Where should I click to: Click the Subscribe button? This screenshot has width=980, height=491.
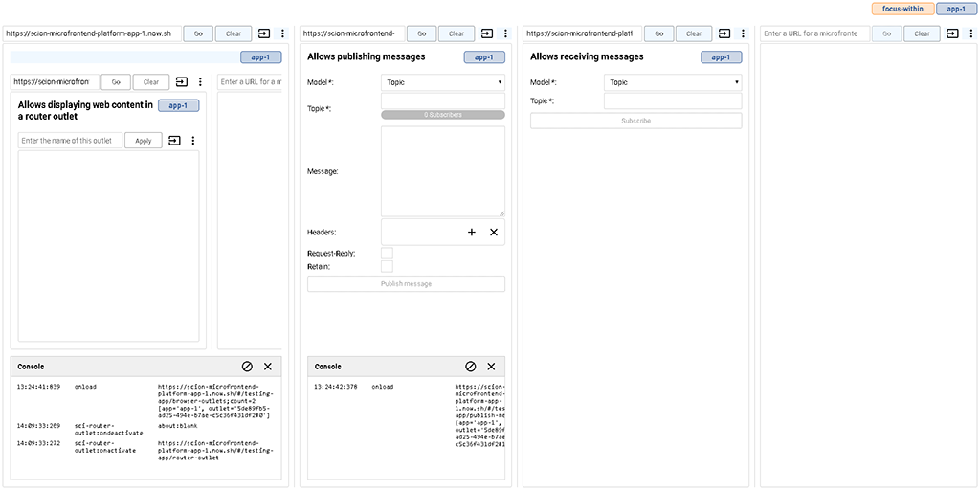click(x=635, y=121)
